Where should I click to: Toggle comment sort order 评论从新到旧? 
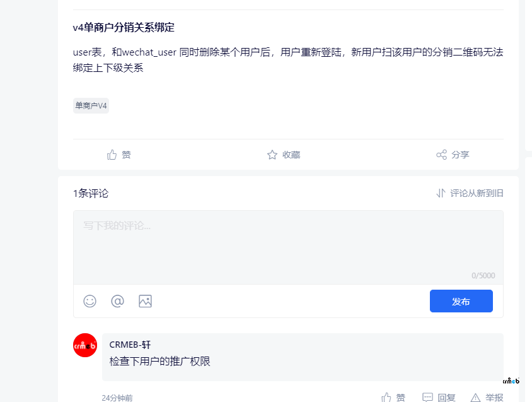pyautogui.click(x=470, y=193)
